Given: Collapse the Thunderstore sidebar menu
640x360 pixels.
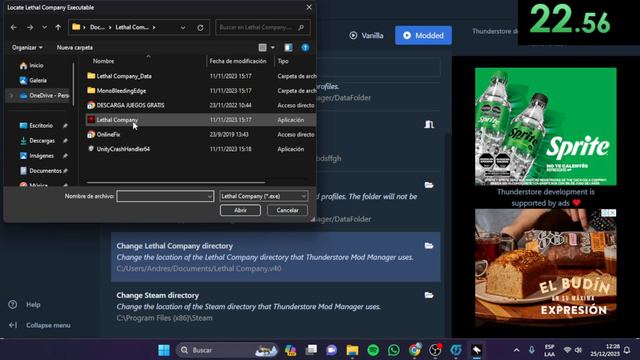Looking at the screenshot, I should tap(40, 325).
